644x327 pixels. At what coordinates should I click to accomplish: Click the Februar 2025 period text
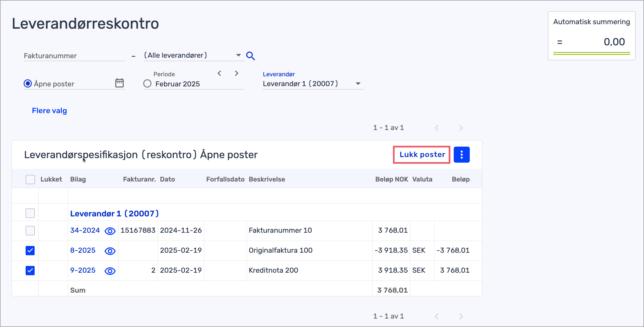pos(178,84)
